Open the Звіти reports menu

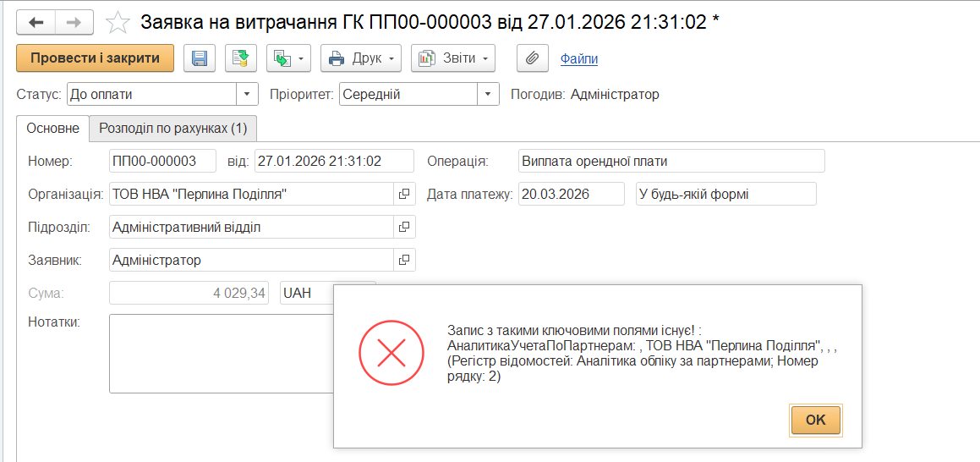pyautogui.click(x=453, y=58)
